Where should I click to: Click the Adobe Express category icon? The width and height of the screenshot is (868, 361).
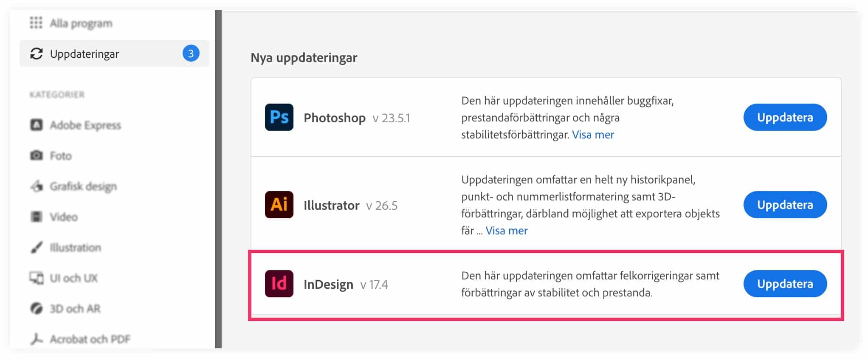[x=37, y=125]
